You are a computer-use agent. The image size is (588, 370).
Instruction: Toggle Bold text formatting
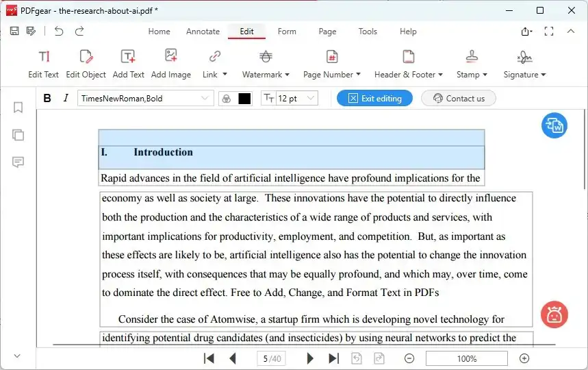[47, 98]
